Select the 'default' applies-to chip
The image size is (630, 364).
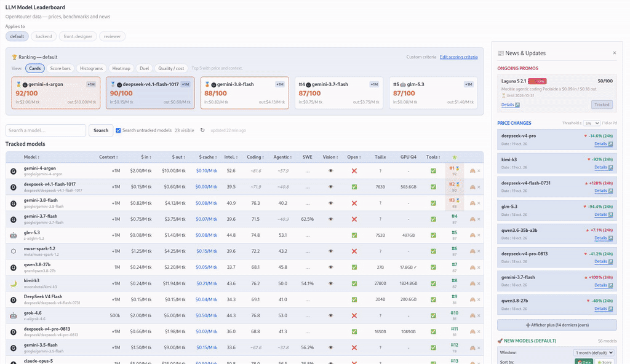(17, 36)
